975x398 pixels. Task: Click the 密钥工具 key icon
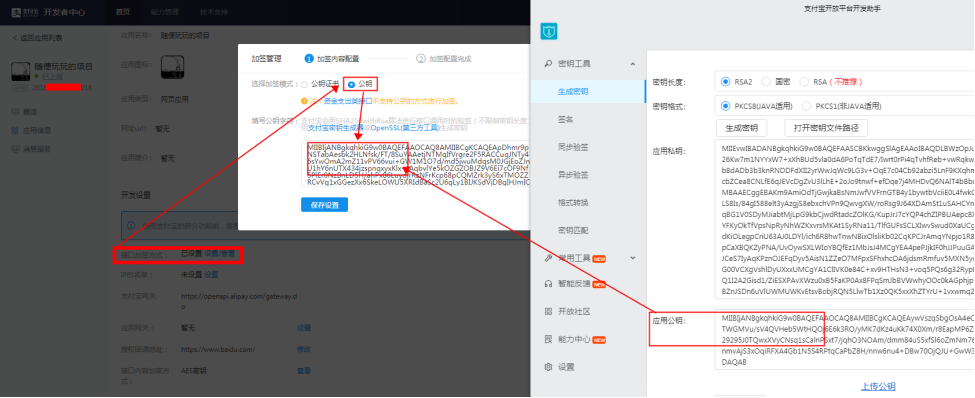point(548,63)
